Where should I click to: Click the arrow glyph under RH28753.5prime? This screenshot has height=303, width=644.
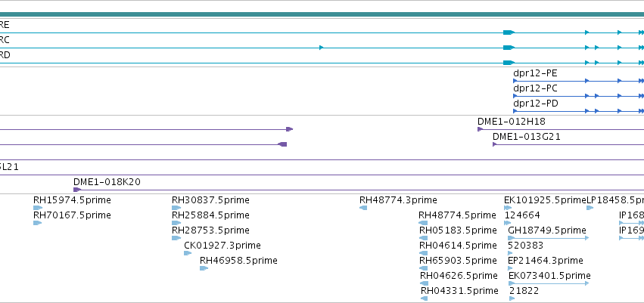click(176, 238)
